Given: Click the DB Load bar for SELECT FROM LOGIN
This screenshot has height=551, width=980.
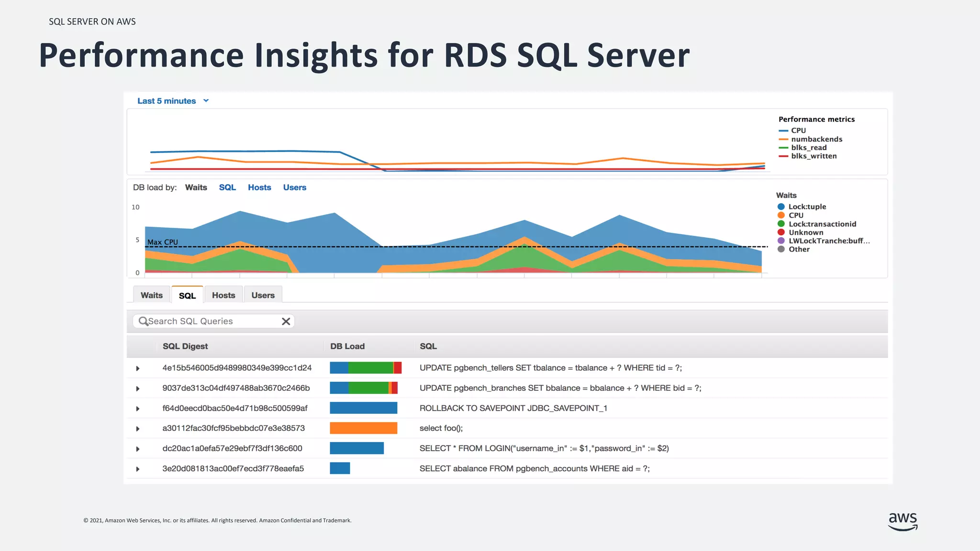Looking at the screenshot, I should [357, 448].
